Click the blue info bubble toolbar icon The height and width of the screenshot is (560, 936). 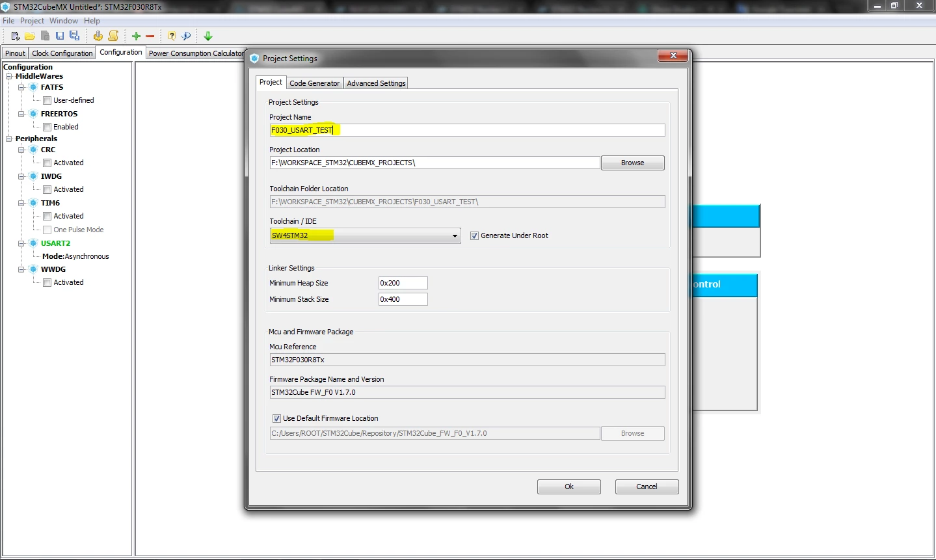(186, 36)
